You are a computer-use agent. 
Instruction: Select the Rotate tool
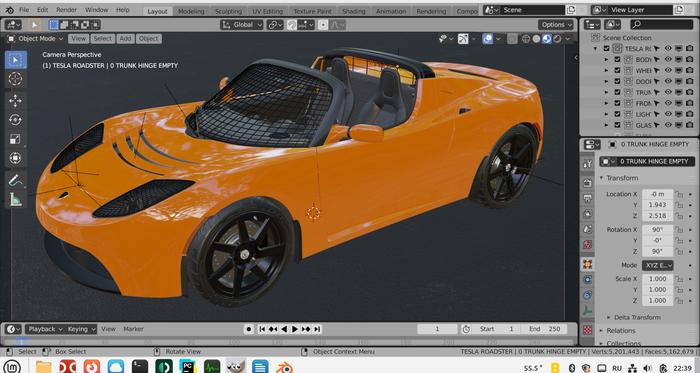click(15, 120)
